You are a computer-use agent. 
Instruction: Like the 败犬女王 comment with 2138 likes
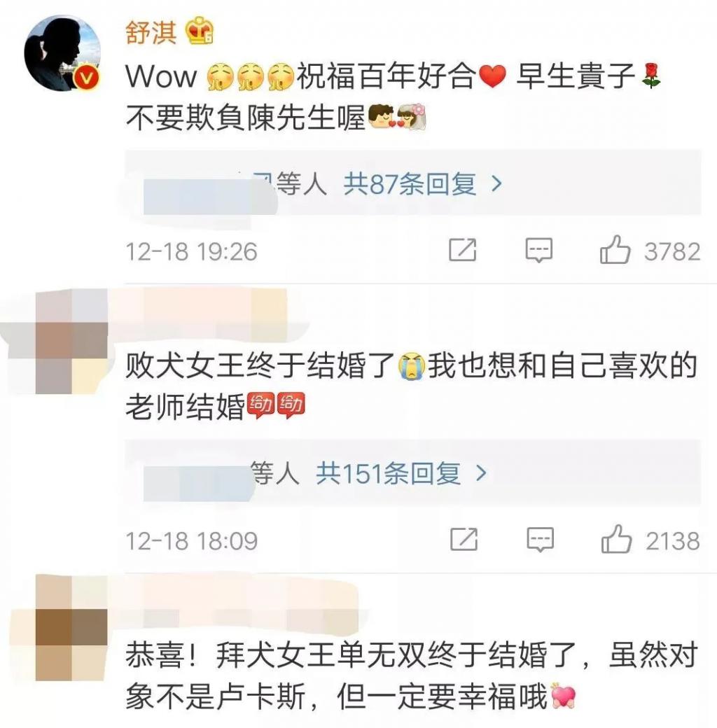pos(616,539)
